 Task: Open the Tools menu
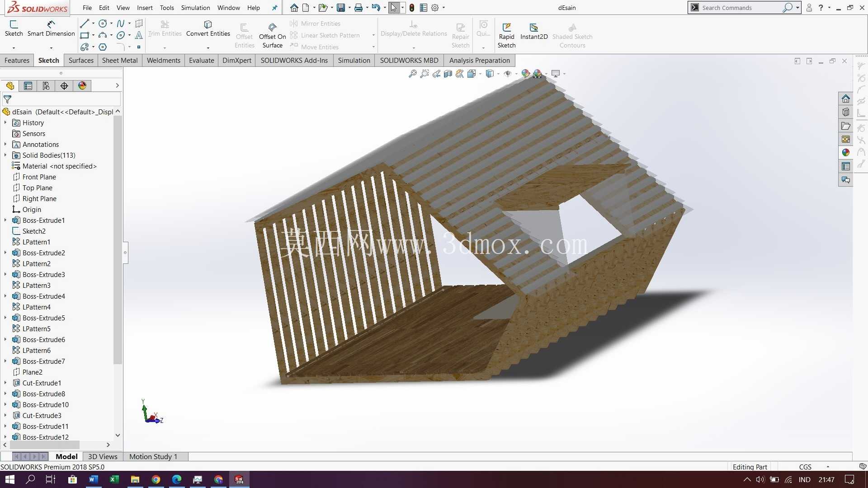coord(167,8)
